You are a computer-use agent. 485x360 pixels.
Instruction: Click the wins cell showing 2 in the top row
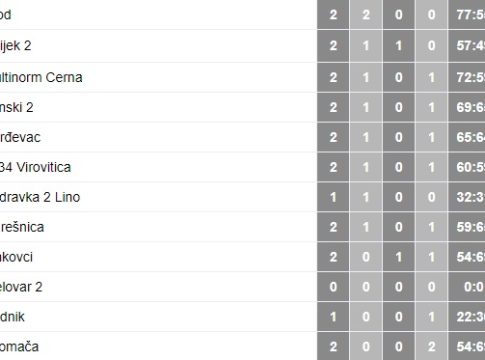pos(366,15)
